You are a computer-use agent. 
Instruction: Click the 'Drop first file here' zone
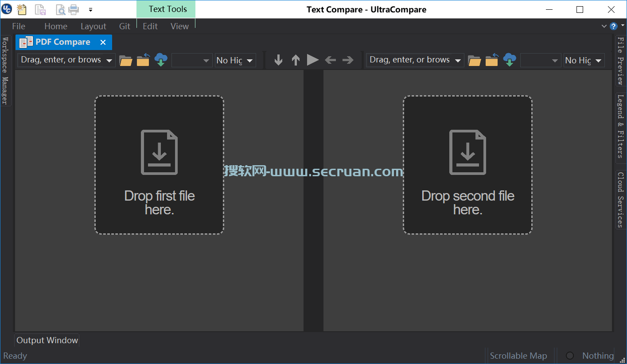point(159,165)
